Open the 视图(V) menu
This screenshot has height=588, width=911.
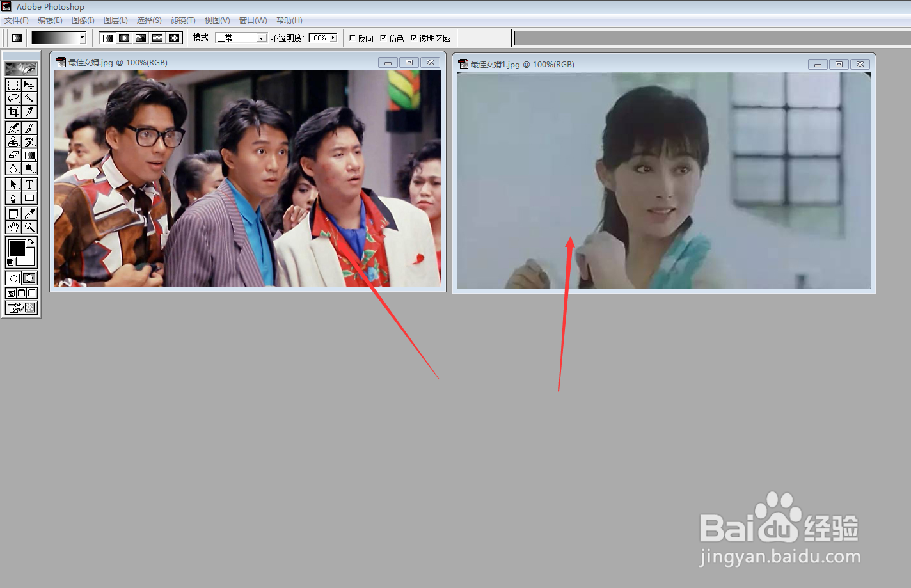coord(218,20)
